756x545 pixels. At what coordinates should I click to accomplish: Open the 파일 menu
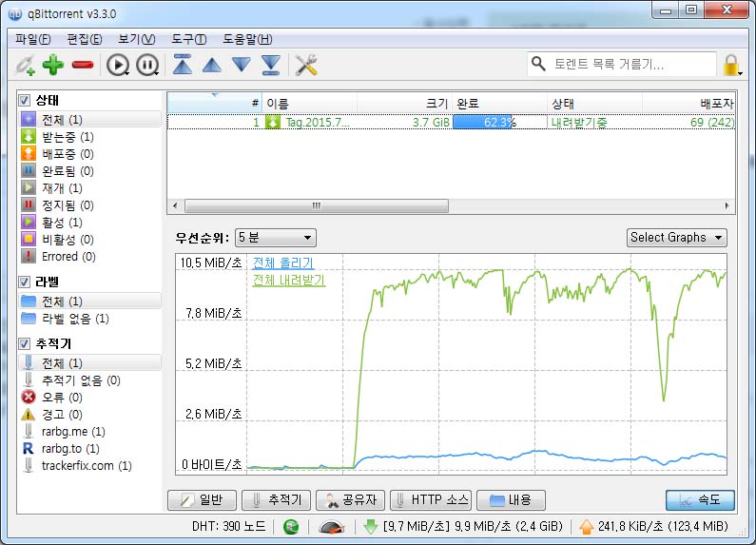point(33,39)
